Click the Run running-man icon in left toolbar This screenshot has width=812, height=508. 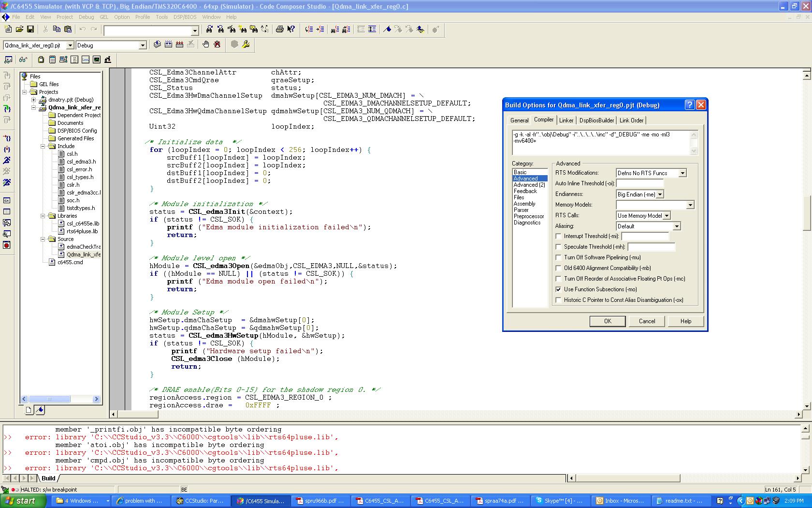click(7, 160)
